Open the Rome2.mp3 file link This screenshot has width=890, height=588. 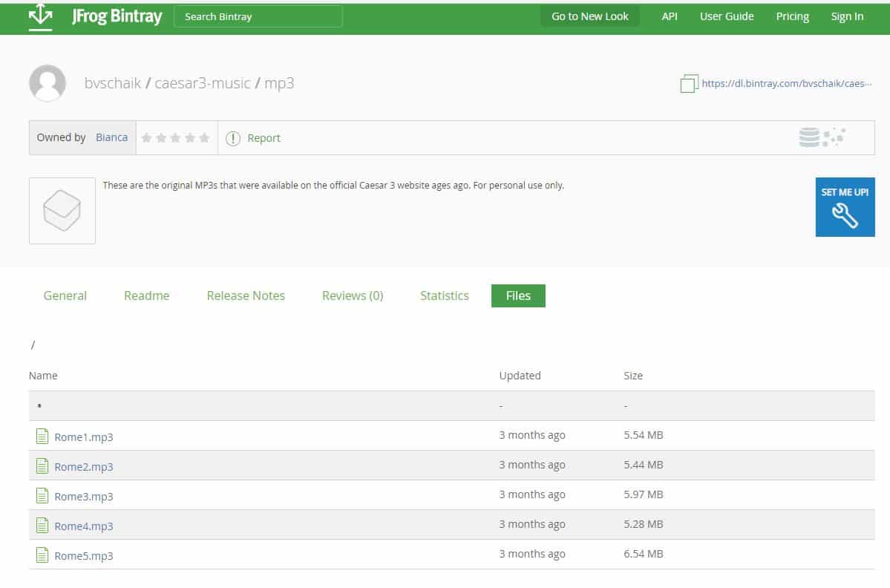click(x=84, y=467)
